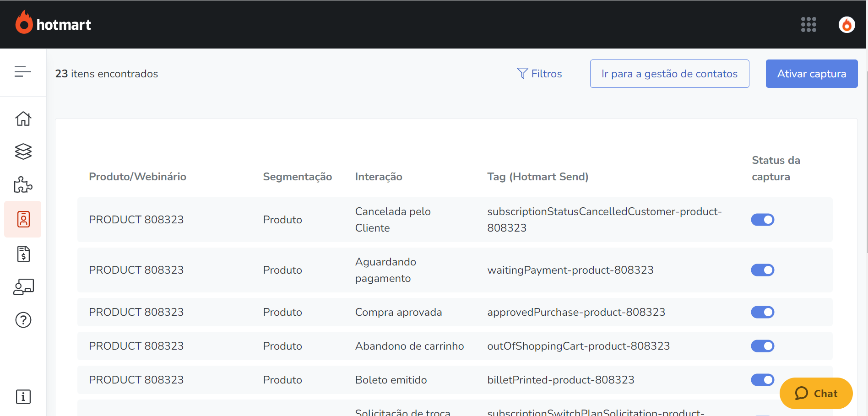
Task: Open the stacked layers products icon
Action: click(23, 151)
